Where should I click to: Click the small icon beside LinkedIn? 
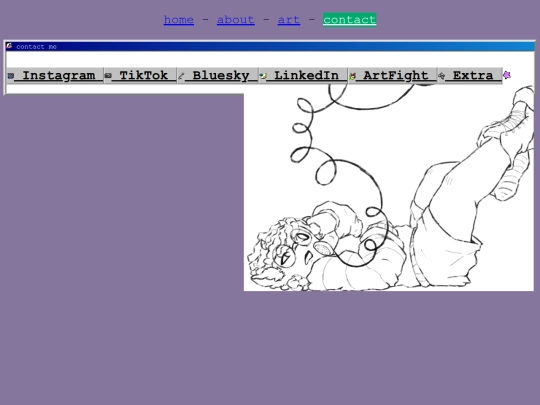(263, 76)
